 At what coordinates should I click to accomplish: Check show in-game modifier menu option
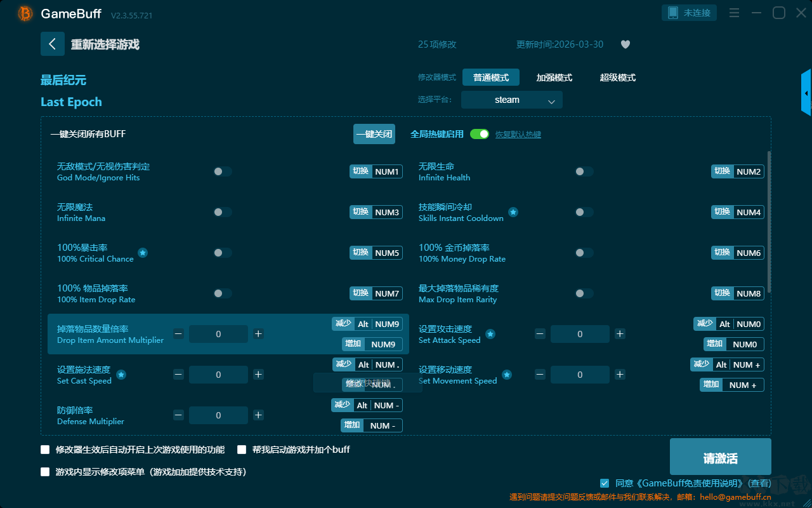pyautogui.click(x=45, y=472)
